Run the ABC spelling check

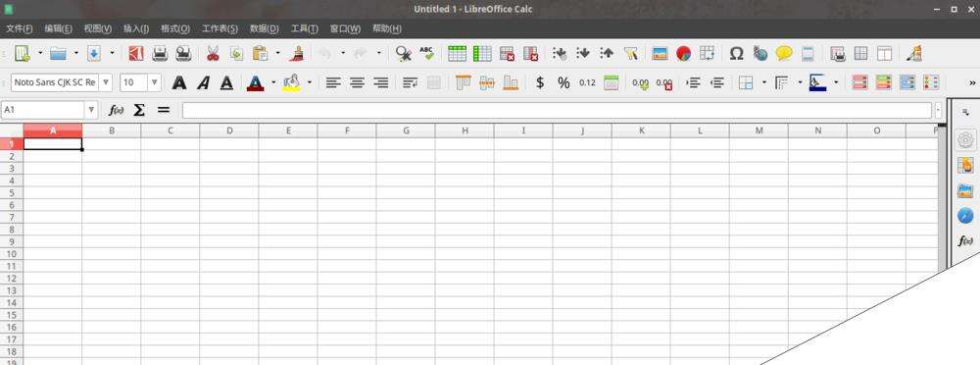click(x=427, y=54)
